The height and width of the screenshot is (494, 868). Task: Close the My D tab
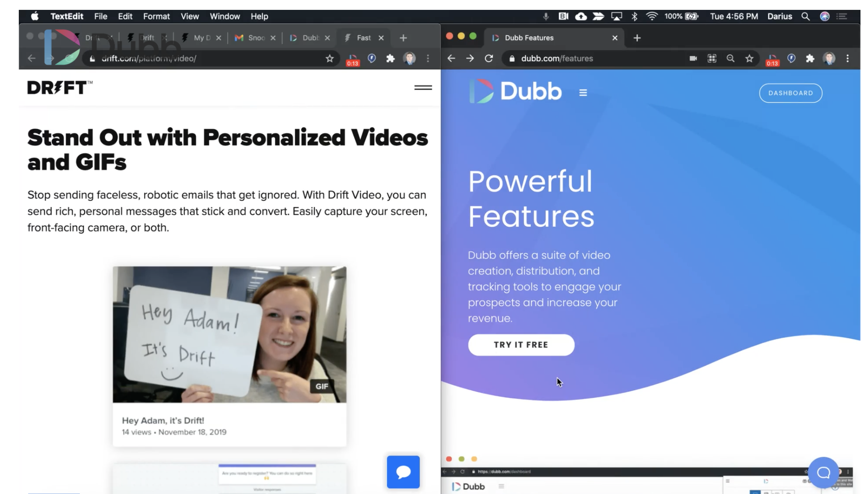pos(218,38)
